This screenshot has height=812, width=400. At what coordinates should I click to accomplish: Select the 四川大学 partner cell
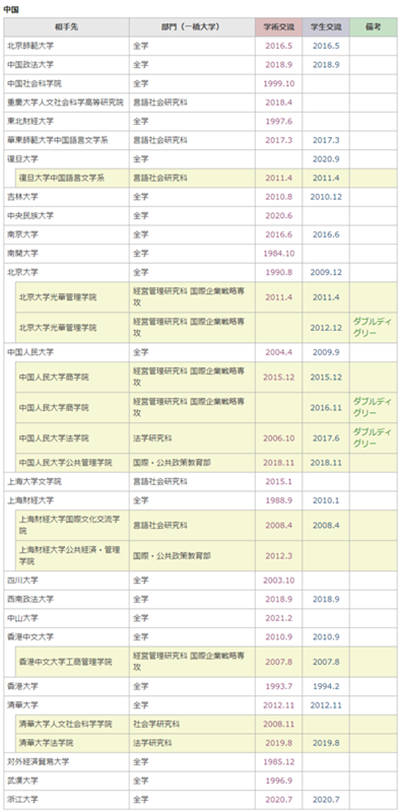click(x=66, y=580)
